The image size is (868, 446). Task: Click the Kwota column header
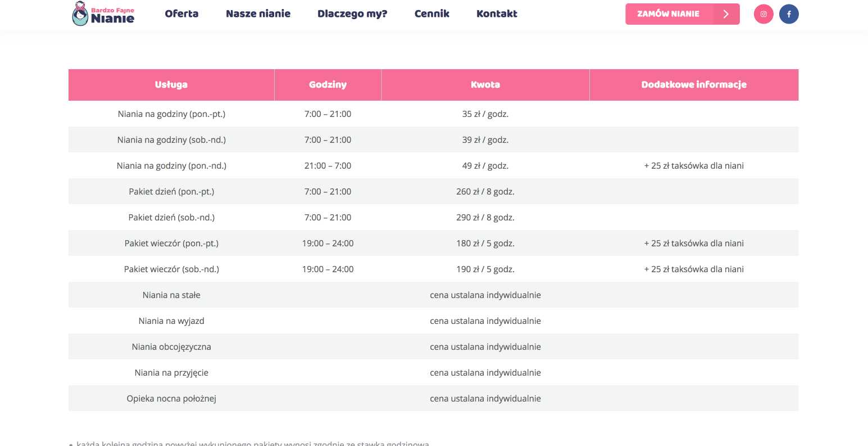[x=485, y=84]
